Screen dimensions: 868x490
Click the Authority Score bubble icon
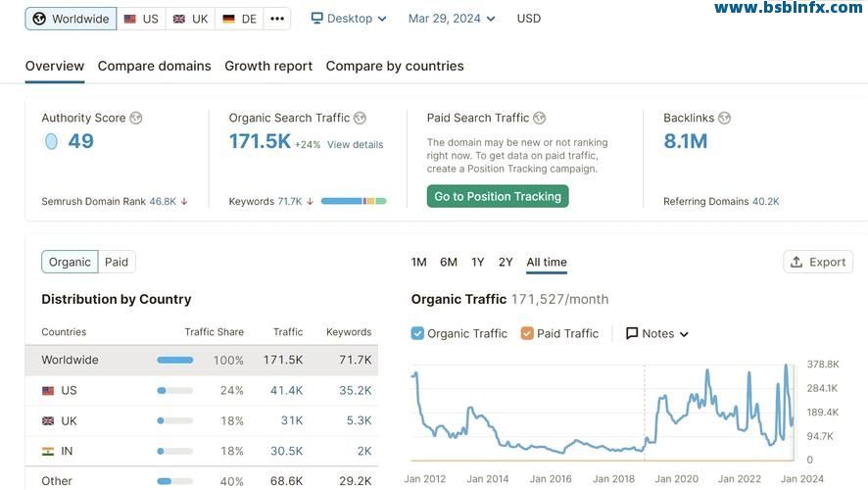[x=51, y=141]
